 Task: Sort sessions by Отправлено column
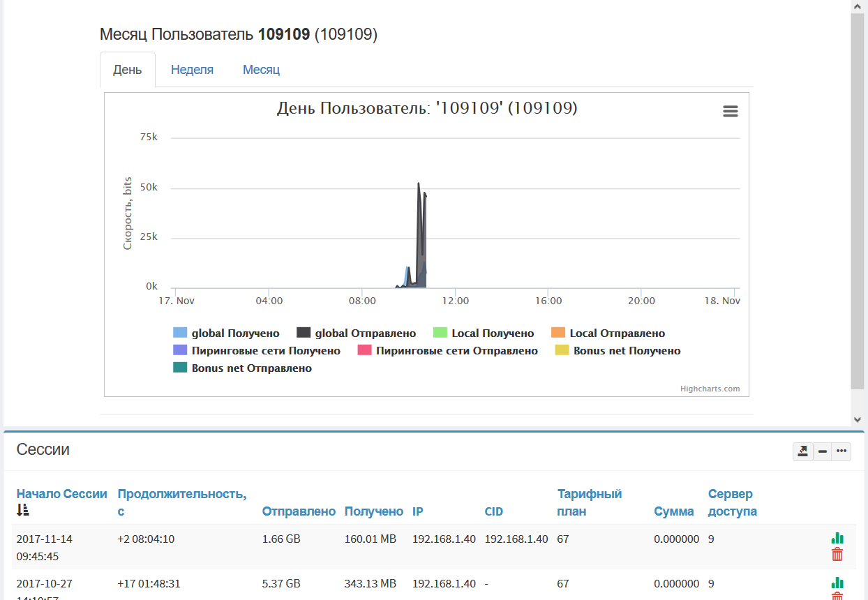tap(299, 511)
